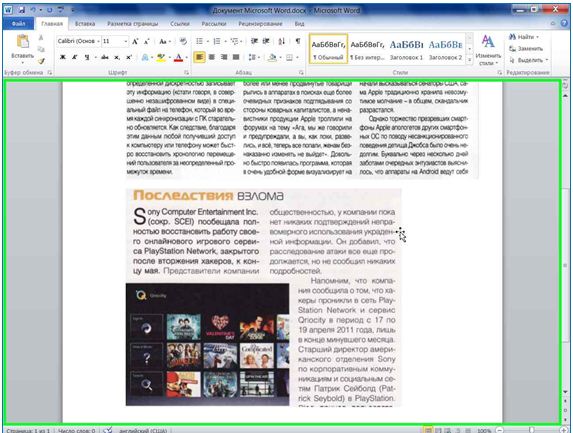
Task: Toggle align text right
Action: (224, 57)
